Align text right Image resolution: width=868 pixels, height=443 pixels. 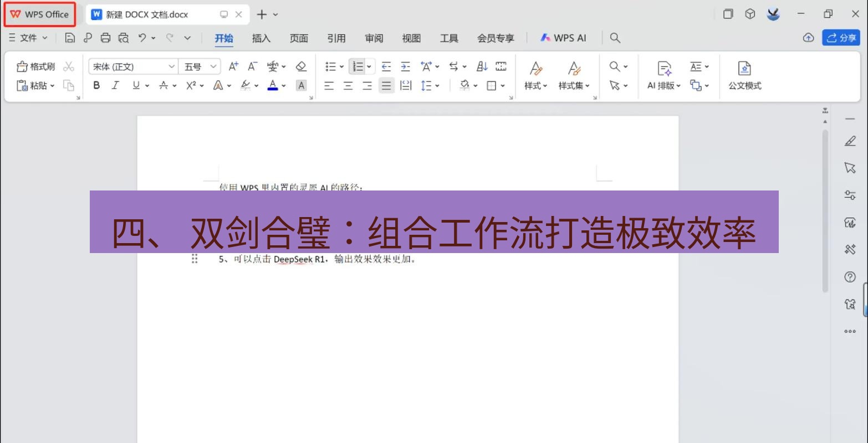coord(367,85)
